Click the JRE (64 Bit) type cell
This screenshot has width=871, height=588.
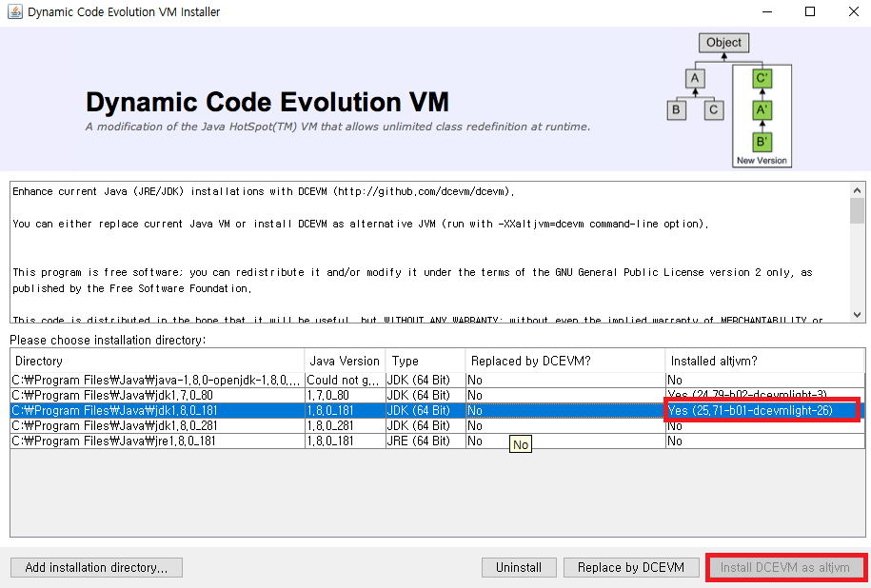click(426, 441)
